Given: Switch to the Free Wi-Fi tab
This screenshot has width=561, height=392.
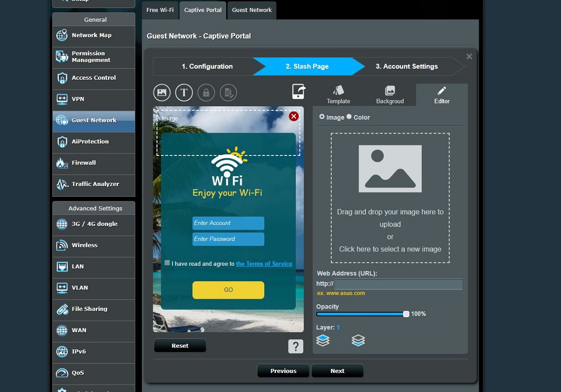Looking at the screenshot, I should pos(160,10).
